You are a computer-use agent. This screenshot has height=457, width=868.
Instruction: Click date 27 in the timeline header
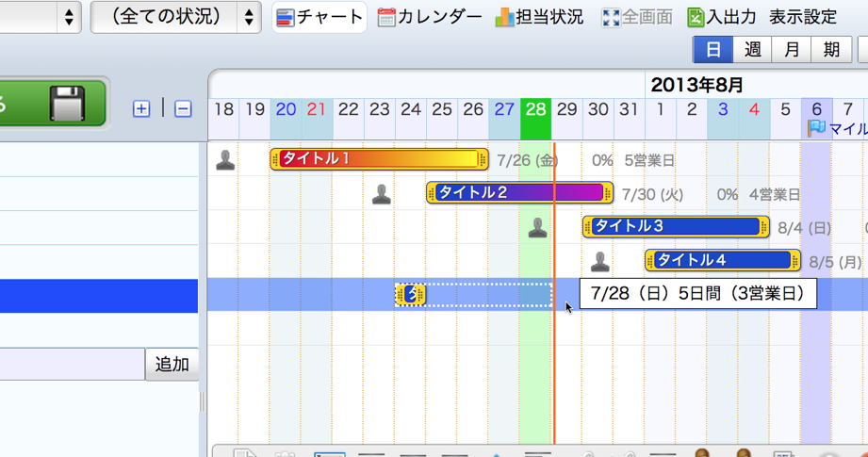[x=504, y=109]
